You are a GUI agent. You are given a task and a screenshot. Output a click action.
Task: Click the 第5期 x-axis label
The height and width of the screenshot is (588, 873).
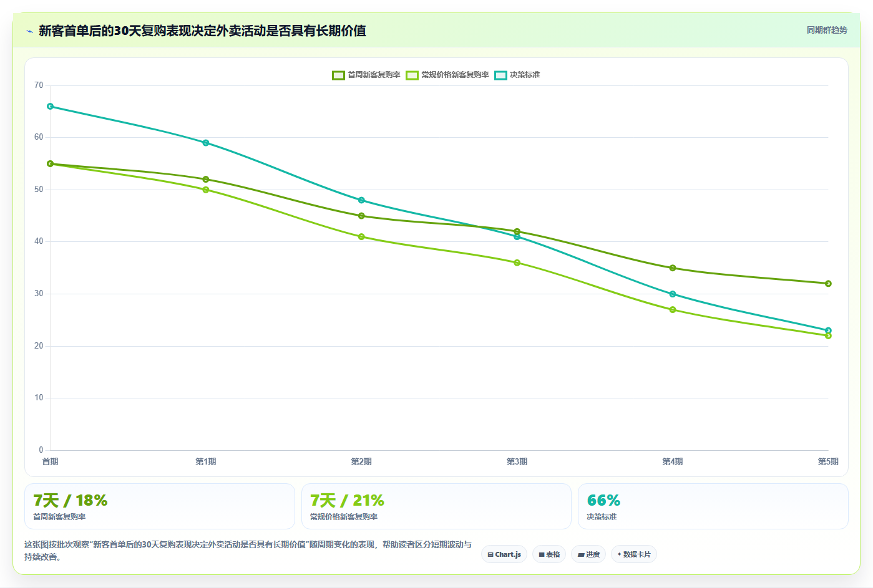tap(828, 461)
